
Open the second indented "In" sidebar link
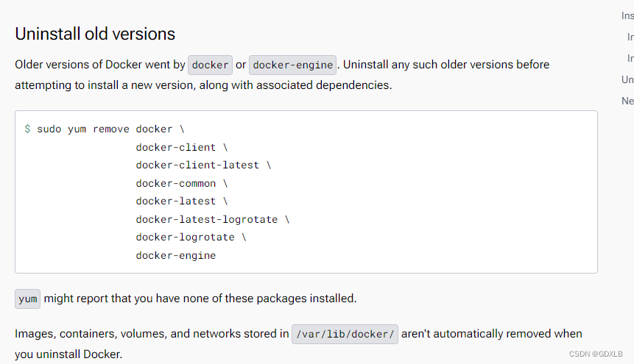630,59
